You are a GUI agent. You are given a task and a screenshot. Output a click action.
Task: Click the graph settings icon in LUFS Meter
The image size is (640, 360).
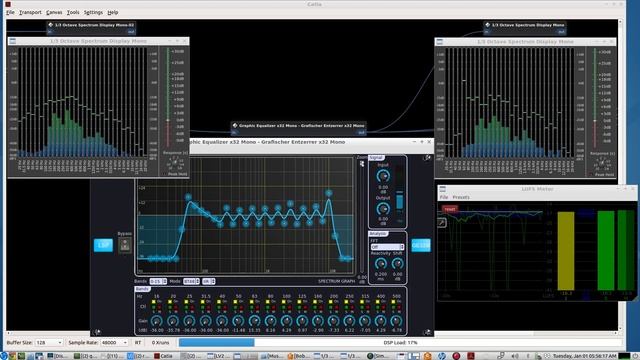pos(442,222)
